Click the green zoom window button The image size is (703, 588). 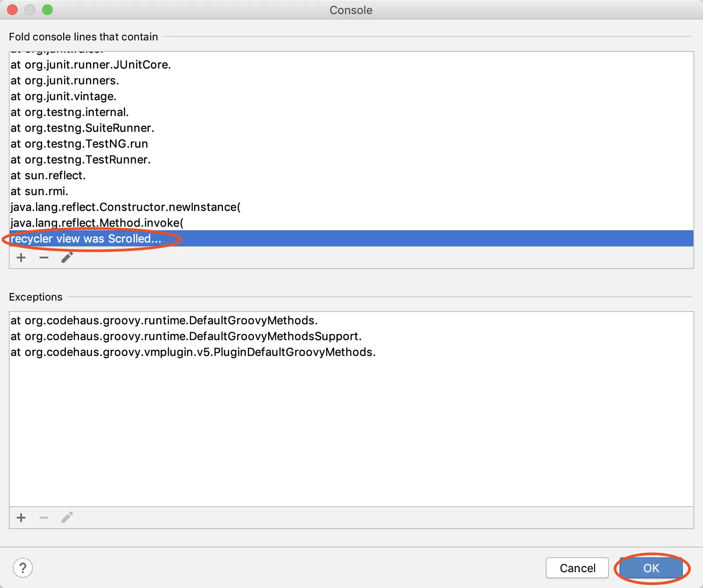coord(47,10)
